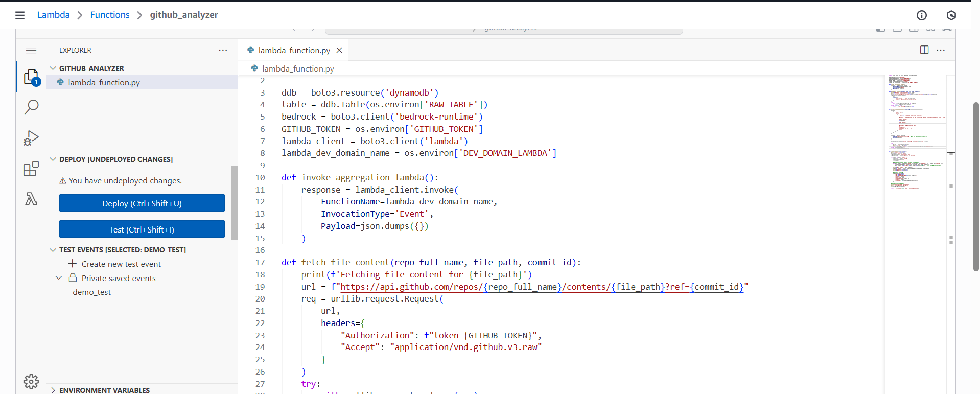Open the Explorer files icon in sidebar

click(x=31, y=77)
